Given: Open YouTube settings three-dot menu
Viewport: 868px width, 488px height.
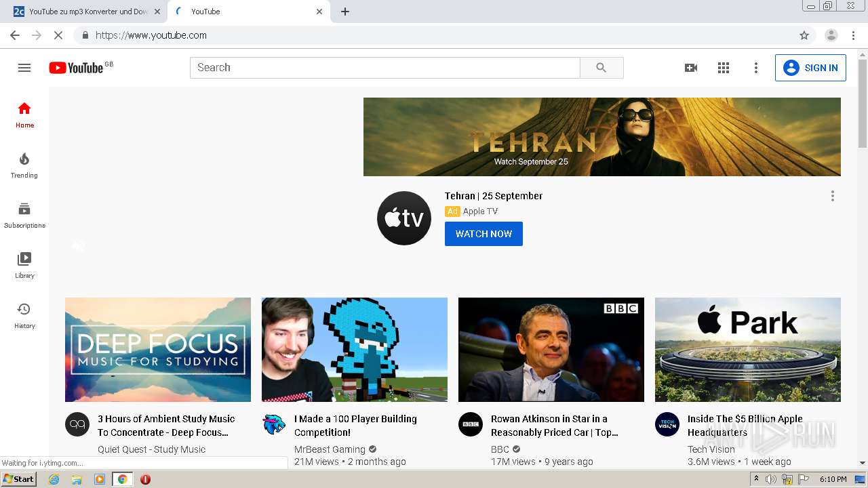Looking at the screenshot, I should [756, 68].
